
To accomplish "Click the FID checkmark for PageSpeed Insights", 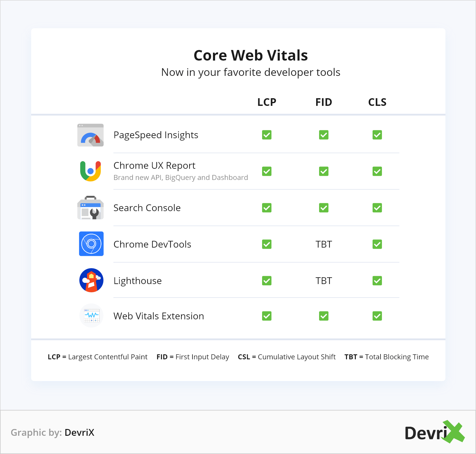I will [x=324, y=135].
